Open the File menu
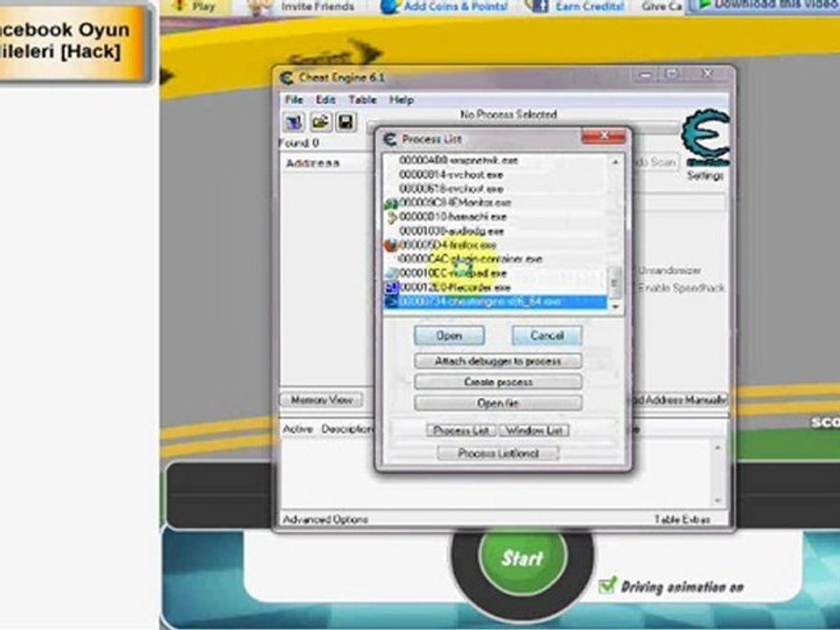This screenshot has height=630, width=840. (x=294, y=100)
